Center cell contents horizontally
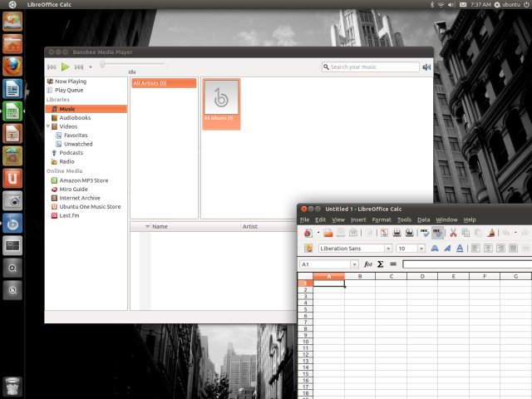The image size is (532, 399). tap(488, 249)
